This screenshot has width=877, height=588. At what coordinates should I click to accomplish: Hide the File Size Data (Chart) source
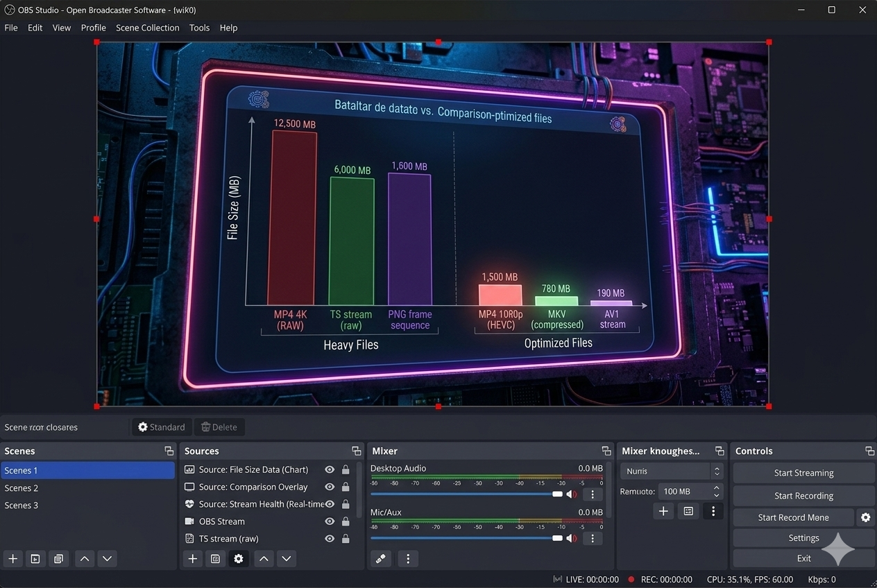click(x=330, y=469)
